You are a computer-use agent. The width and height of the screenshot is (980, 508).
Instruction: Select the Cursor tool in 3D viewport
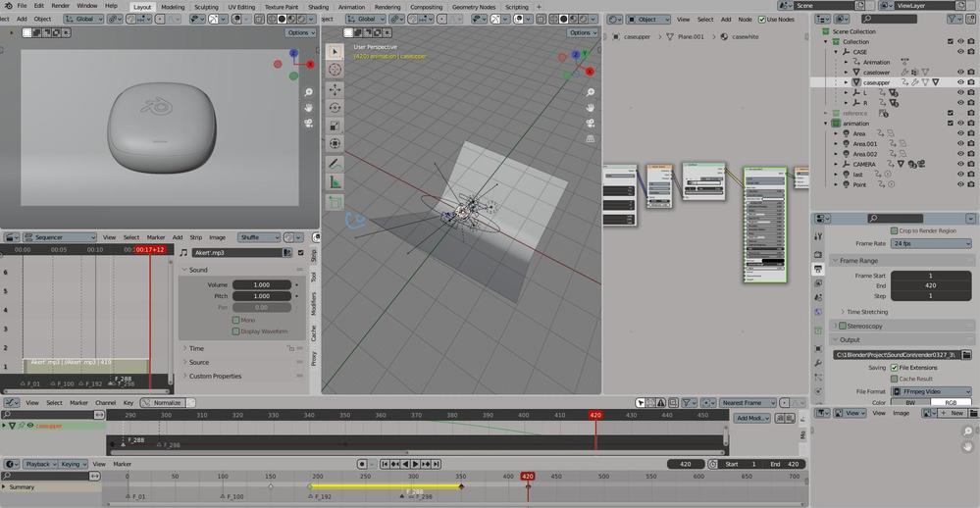(335, 70)
